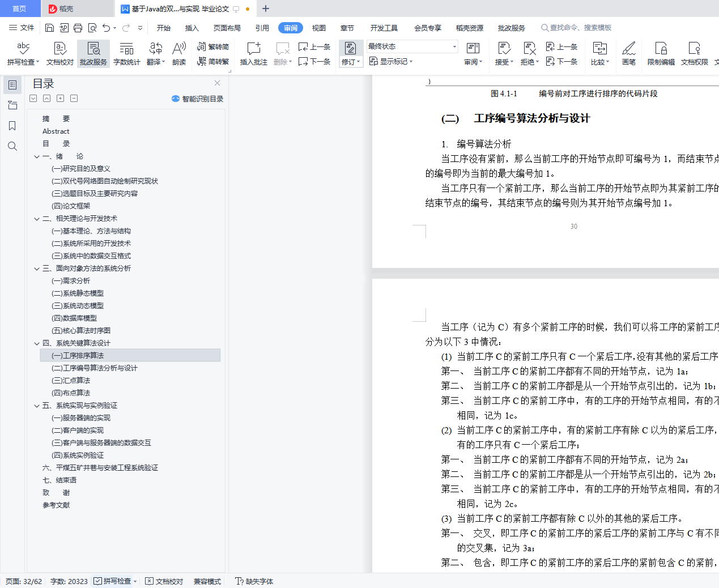Open the bookmarks sidebar icon
Screen dimensions: 719x588
coord(12,126)
